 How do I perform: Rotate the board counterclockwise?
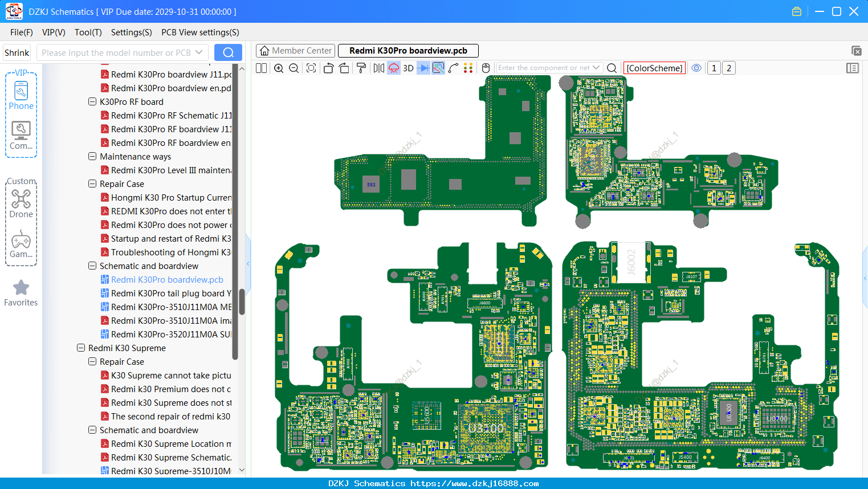[x=328, y=68]
